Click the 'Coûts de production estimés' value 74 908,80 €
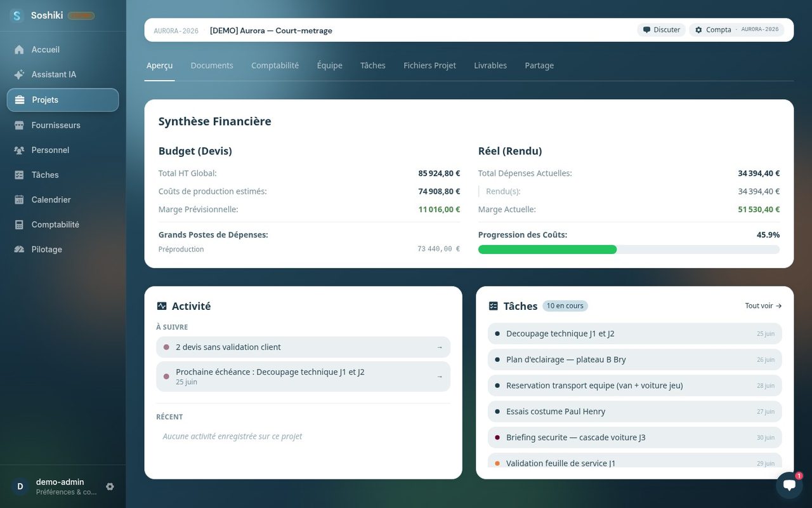Screen dimensions: 812x508 tap(439, 191)
